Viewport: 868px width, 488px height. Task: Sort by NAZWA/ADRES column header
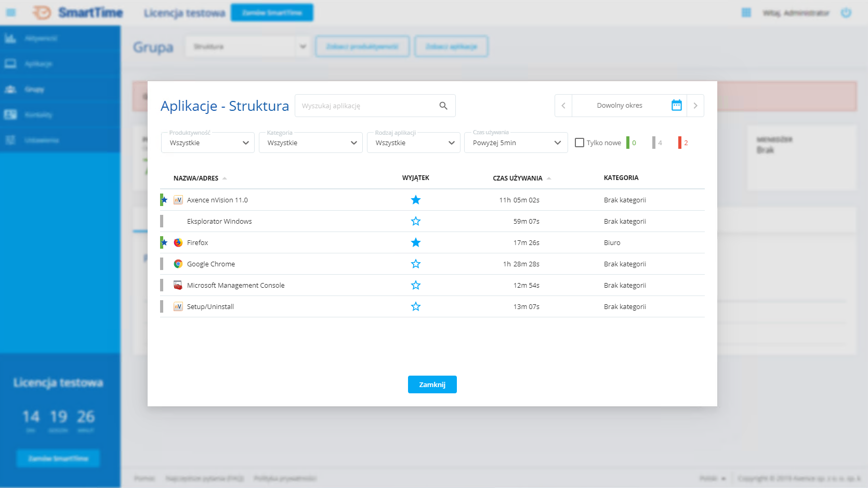196,178
